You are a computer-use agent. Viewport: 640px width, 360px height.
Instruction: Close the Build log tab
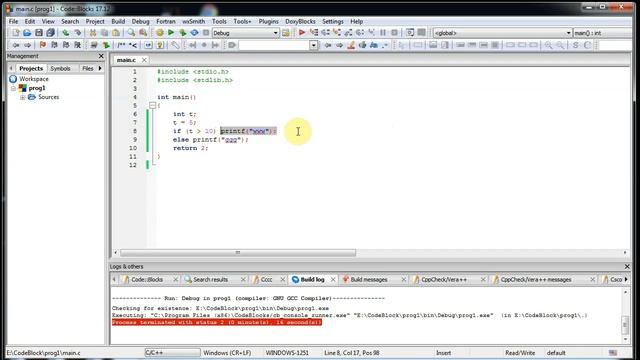[x=333, y=280]
